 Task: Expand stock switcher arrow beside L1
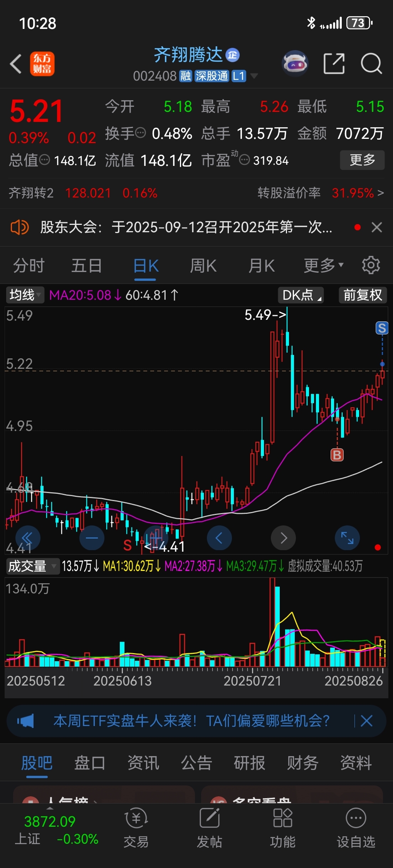coord(254,76)
